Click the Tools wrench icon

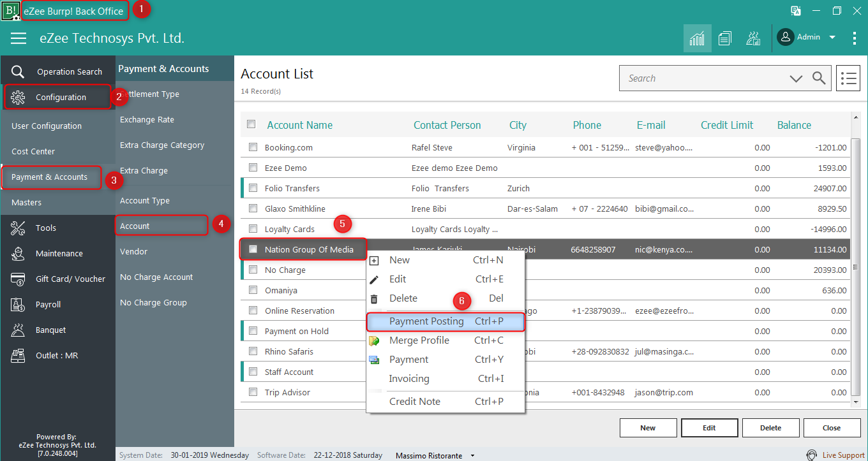pyautogui.click(x=19, y=228)
